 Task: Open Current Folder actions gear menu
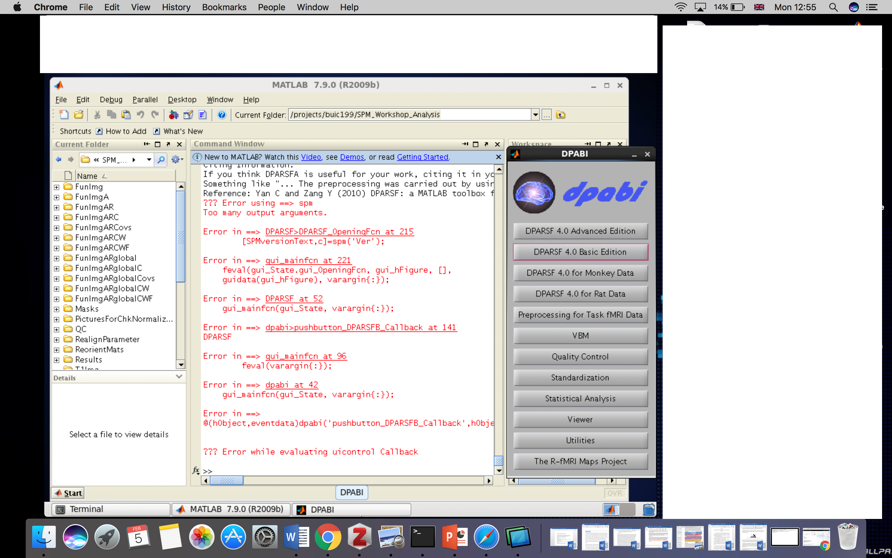pos(176,160)
